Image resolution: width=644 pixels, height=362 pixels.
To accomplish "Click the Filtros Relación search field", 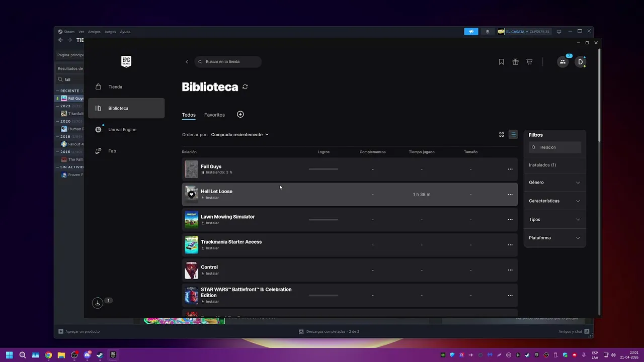I will pyautogui.click(x=555, y=147).
